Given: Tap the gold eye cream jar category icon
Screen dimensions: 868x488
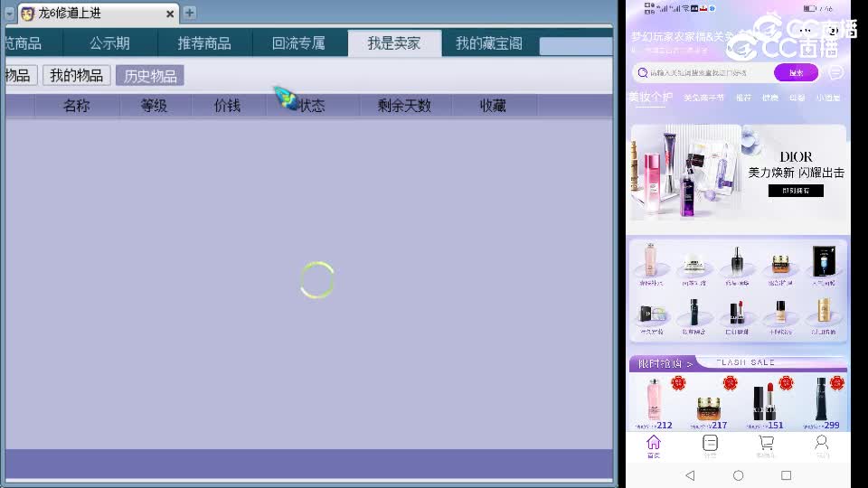Looking at the screenshot, I should 780,266.
